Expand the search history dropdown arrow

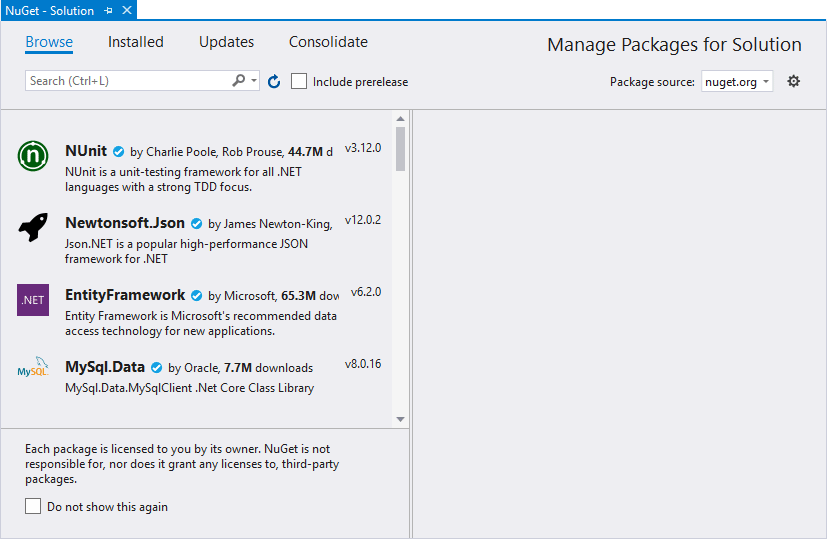(x=255, y=81)
